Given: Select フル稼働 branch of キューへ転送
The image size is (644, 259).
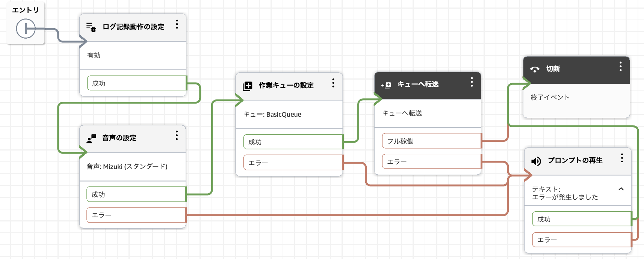Looking at the screenshot, I should [x=432, y=141].
